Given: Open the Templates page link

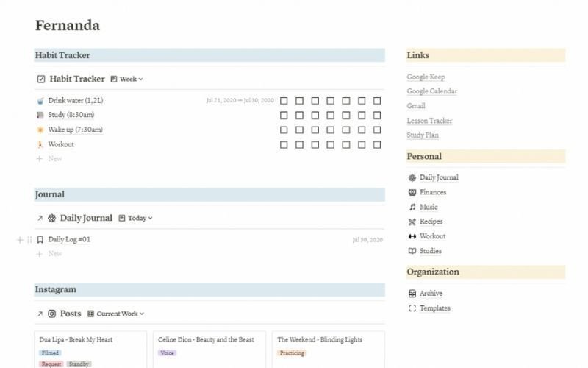Looking at the screenshot, I should [x=434, y=308].
